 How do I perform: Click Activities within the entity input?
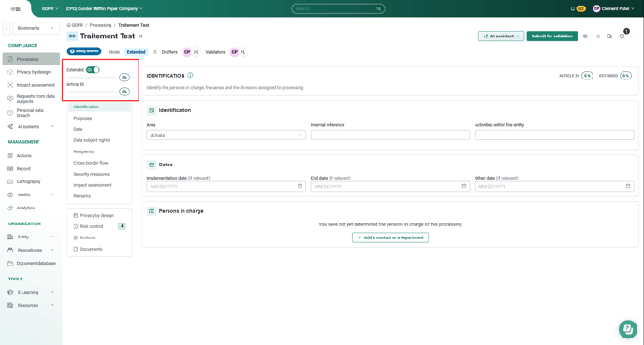tap(554, 135)
